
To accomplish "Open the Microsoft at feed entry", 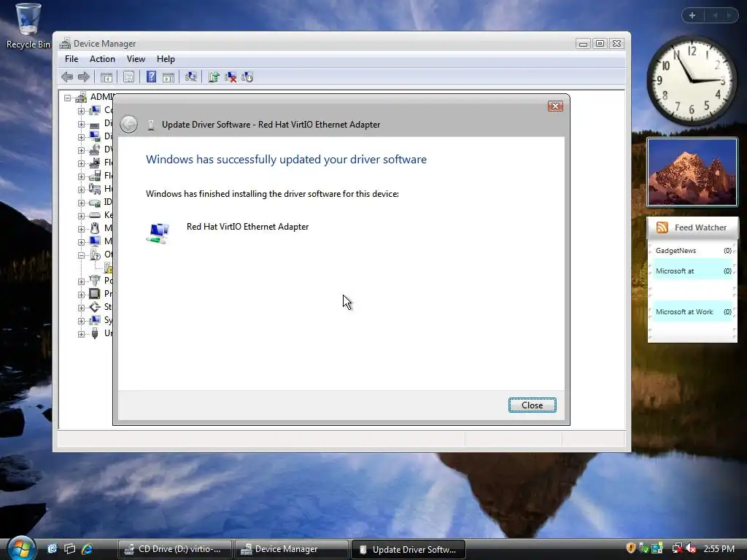I will [x=693, y=271].
